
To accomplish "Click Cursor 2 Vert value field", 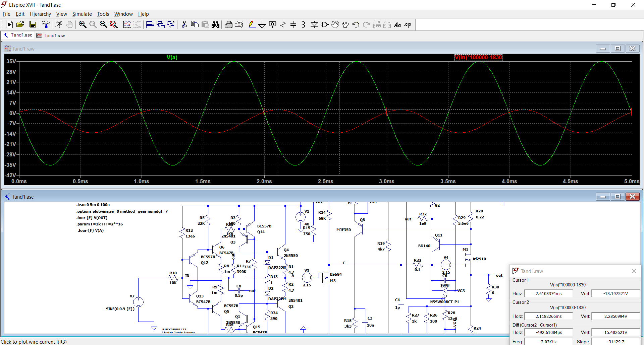I will 615,316.
